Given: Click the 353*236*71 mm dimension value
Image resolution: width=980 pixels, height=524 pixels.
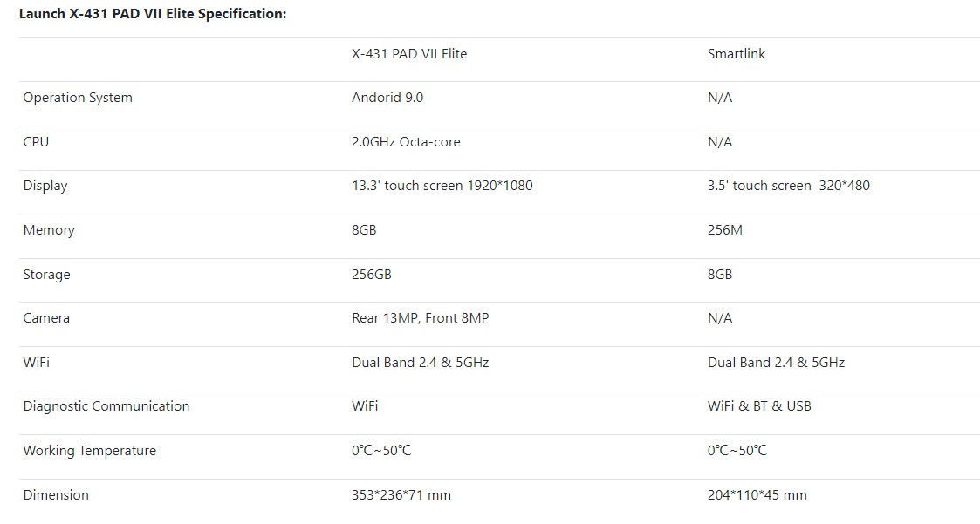Looking at the screenshot, I should (401, 495).
